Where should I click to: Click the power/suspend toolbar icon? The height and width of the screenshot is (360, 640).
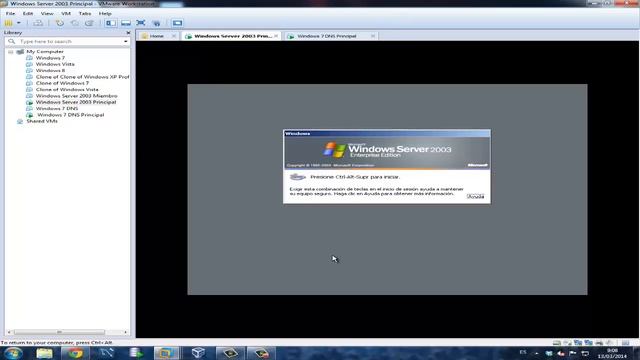[9, 23]
